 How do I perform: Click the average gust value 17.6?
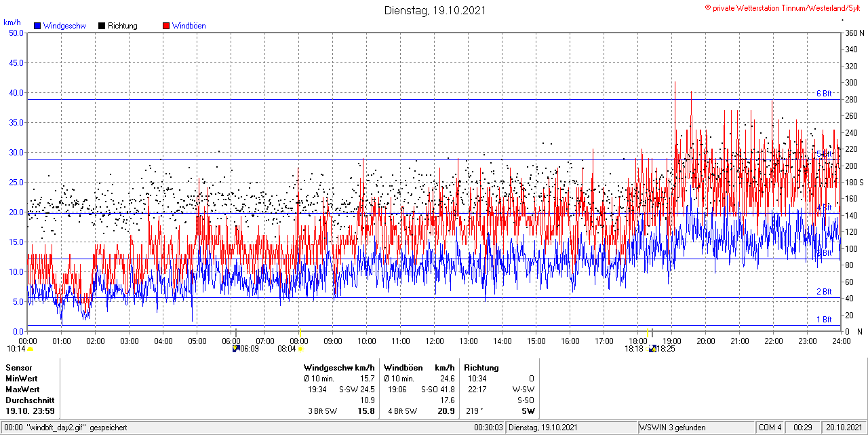tap(447, 400)
